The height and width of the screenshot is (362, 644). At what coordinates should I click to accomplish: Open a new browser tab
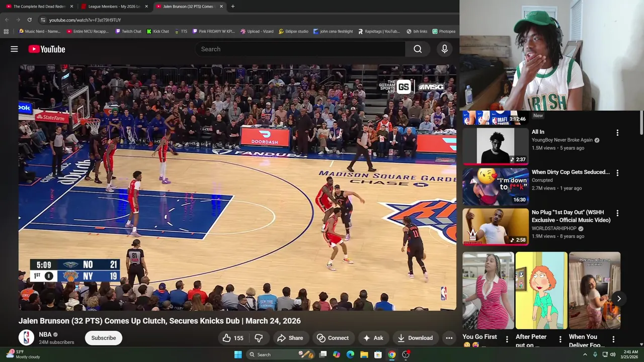[232, 6]
